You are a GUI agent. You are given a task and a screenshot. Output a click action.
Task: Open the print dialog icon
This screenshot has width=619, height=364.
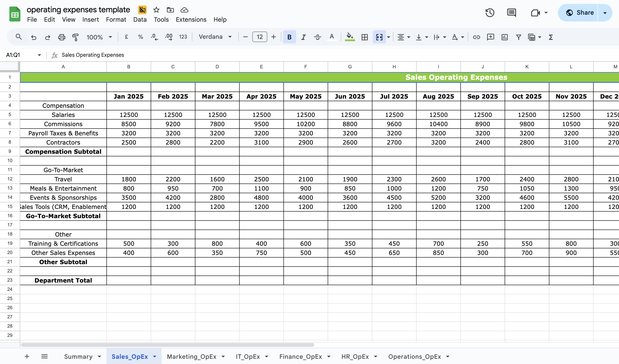[x=62, y=37]
